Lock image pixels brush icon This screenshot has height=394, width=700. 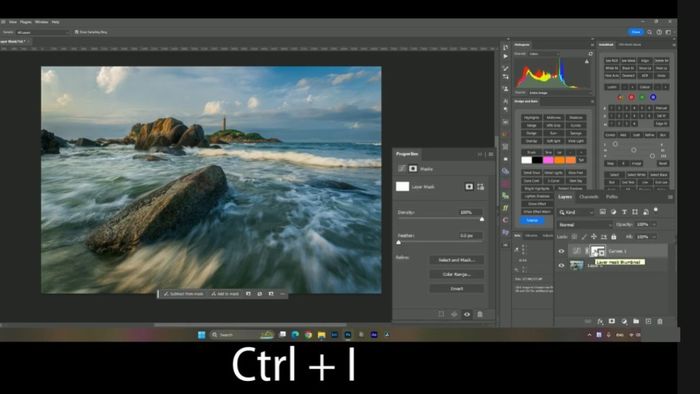(584, 236)
